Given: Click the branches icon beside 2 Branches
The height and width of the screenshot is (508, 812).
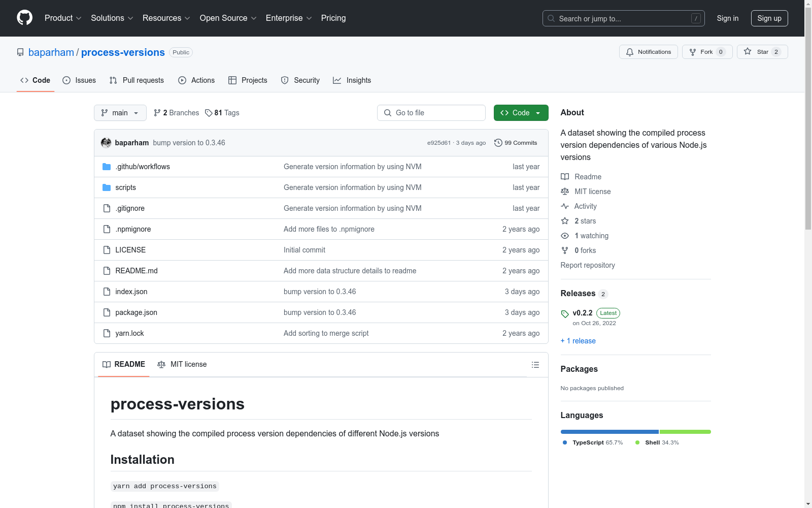Looking at the screenshot, I should click(157, 113).
